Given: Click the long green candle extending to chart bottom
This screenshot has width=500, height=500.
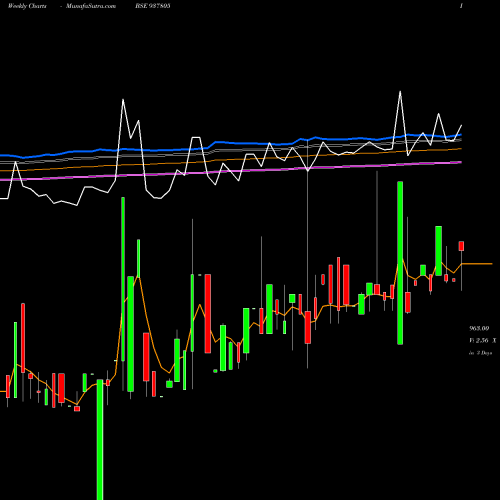Looking at the screenshot, I should (100, 439).
